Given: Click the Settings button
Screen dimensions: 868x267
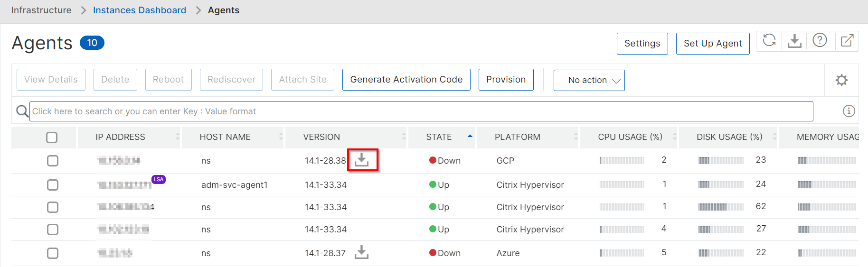Looking at the screenshot, I should point(642,43).
